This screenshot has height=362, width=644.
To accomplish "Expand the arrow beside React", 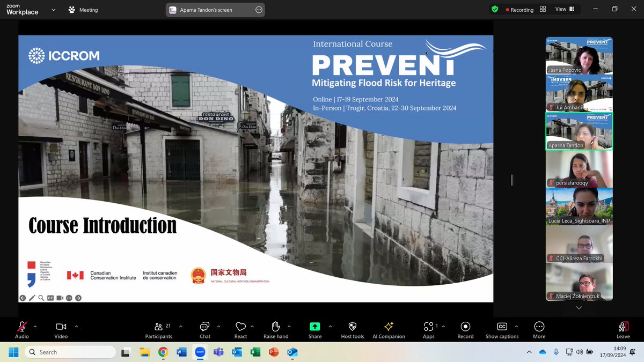I will point(252,326).
